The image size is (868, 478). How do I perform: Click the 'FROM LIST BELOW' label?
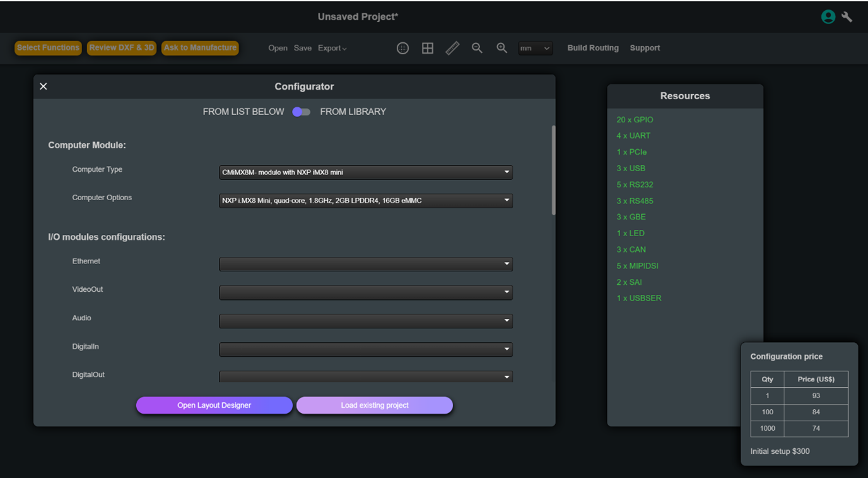(243, 112)
